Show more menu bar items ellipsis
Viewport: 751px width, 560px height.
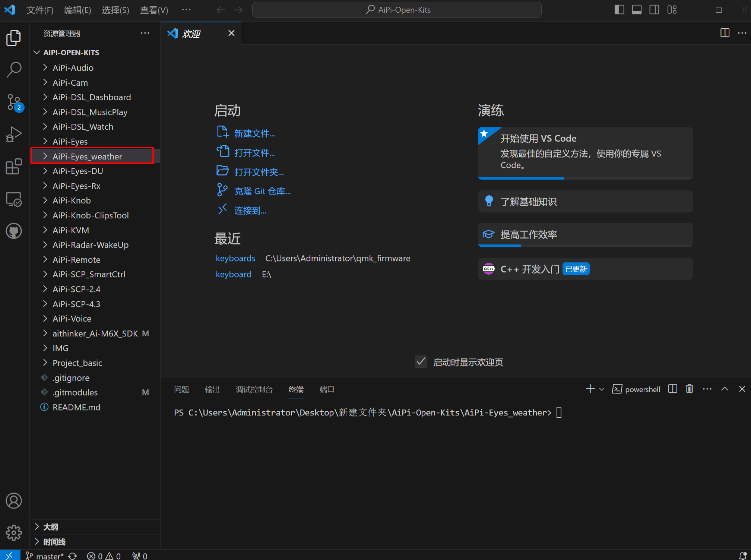186,10
